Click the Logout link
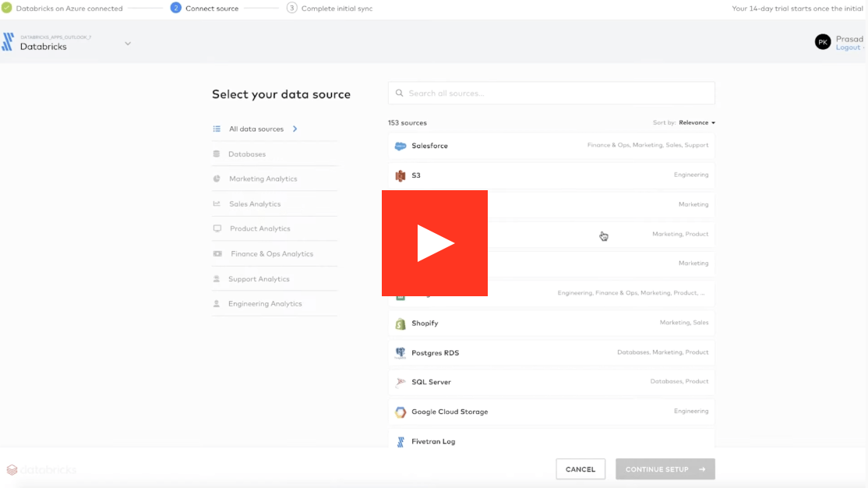The width and height of the screenshot is (868, 488). tap(848, 48)
